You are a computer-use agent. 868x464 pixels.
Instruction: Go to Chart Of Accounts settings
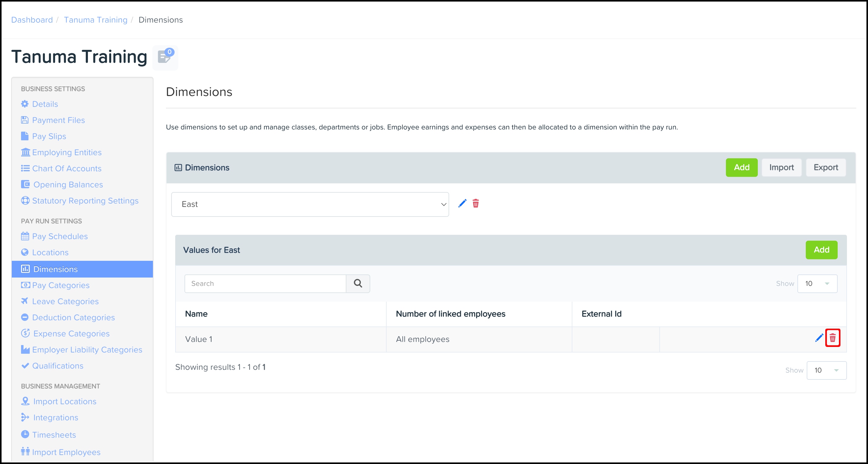(x=66, y=169)
